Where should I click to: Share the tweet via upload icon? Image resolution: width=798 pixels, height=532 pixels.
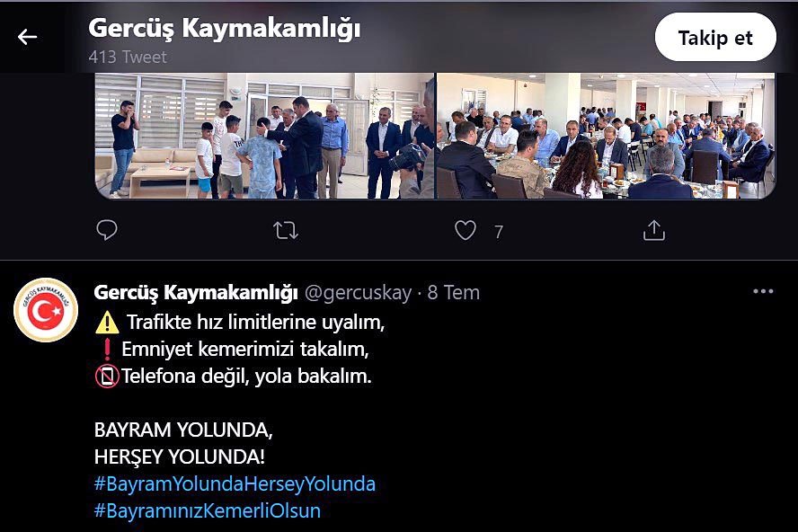(654, 230)
